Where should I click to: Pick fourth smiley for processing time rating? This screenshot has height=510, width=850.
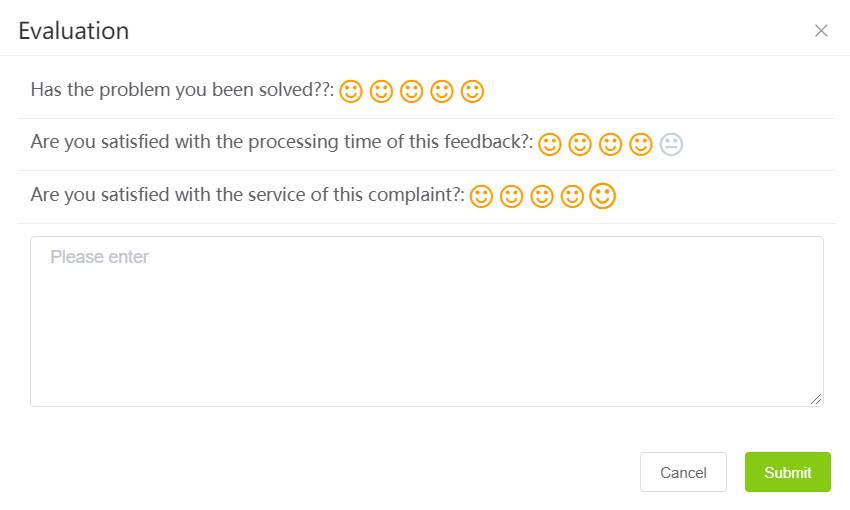click(641, 144)
